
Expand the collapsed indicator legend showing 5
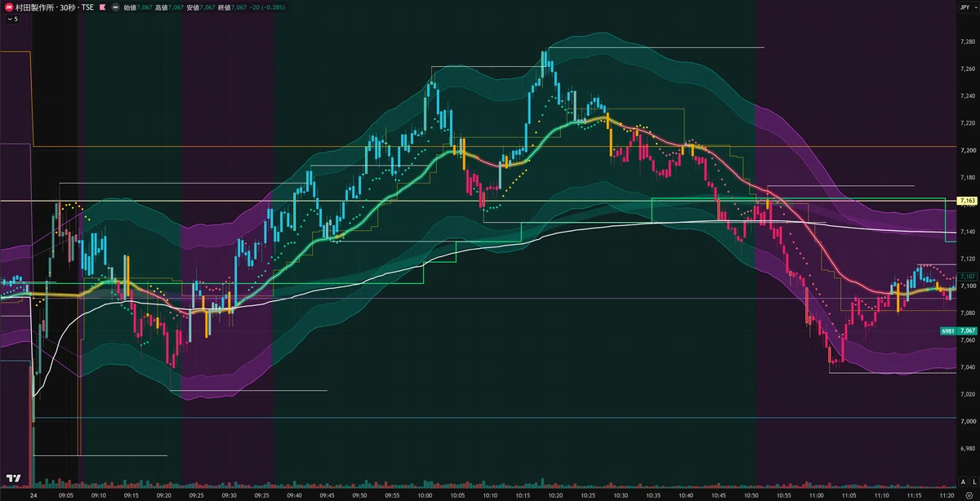[11, 19]
